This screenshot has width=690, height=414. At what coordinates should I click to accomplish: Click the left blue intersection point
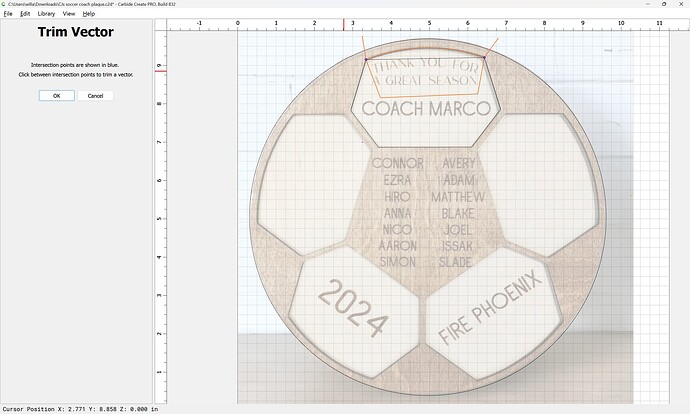point(366,59)
